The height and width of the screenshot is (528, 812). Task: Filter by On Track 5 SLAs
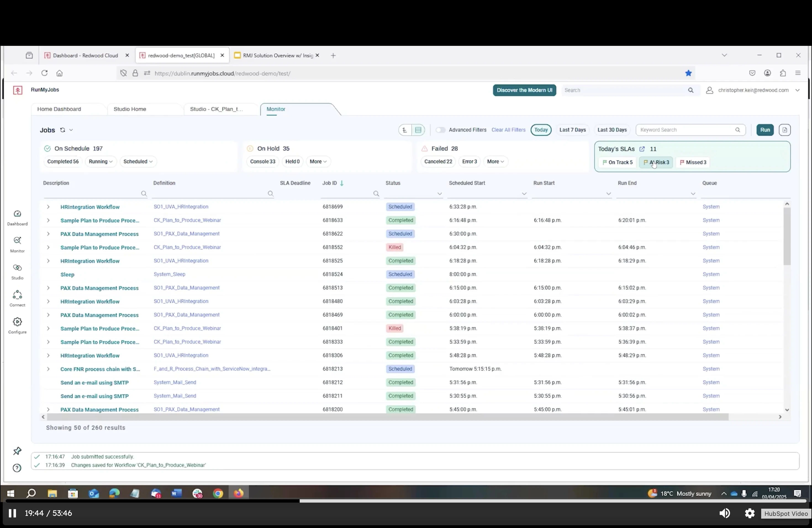click(618, 162)
